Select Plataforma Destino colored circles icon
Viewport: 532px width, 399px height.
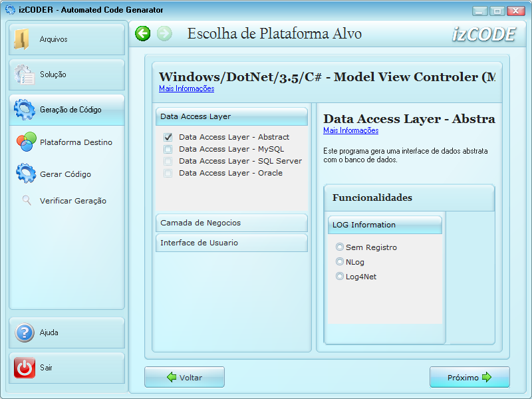[x=26, y=142]
